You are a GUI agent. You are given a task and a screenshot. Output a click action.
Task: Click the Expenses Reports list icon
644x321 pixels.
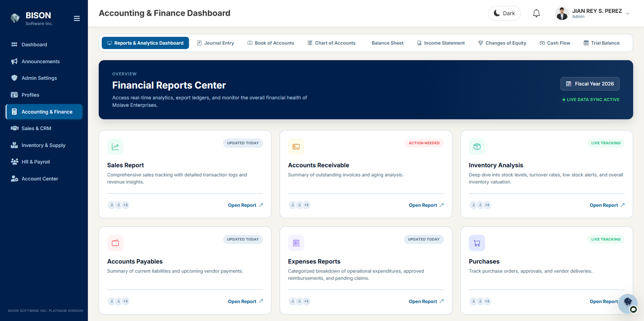pos(296,243)
